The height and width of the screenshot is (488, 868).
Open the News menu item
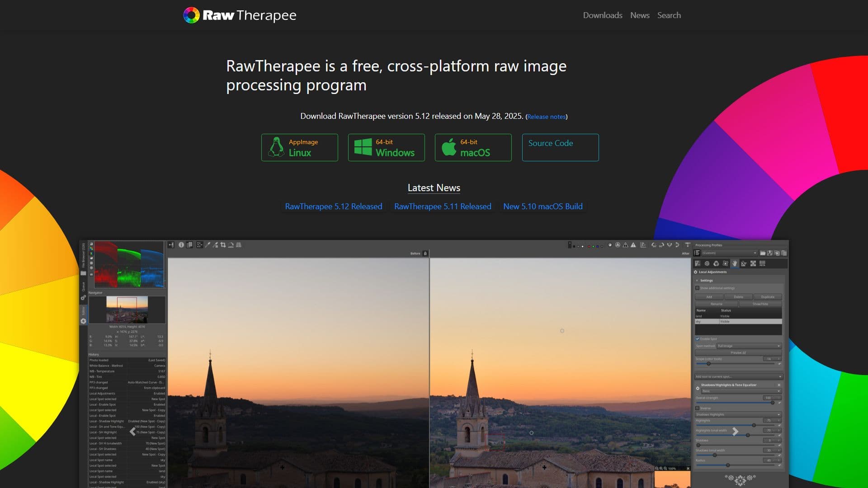[x=640, y=15]
